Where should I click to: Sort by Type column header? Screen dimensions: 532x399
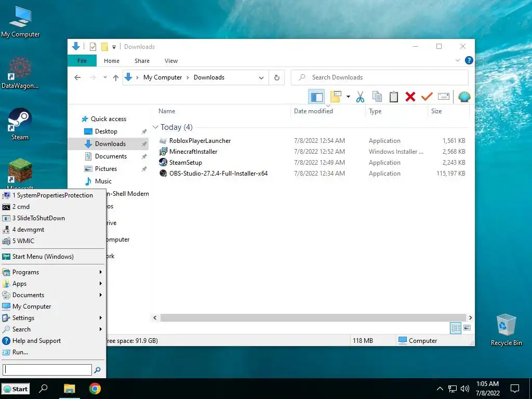pyautogui.click(x=375, y=111)
